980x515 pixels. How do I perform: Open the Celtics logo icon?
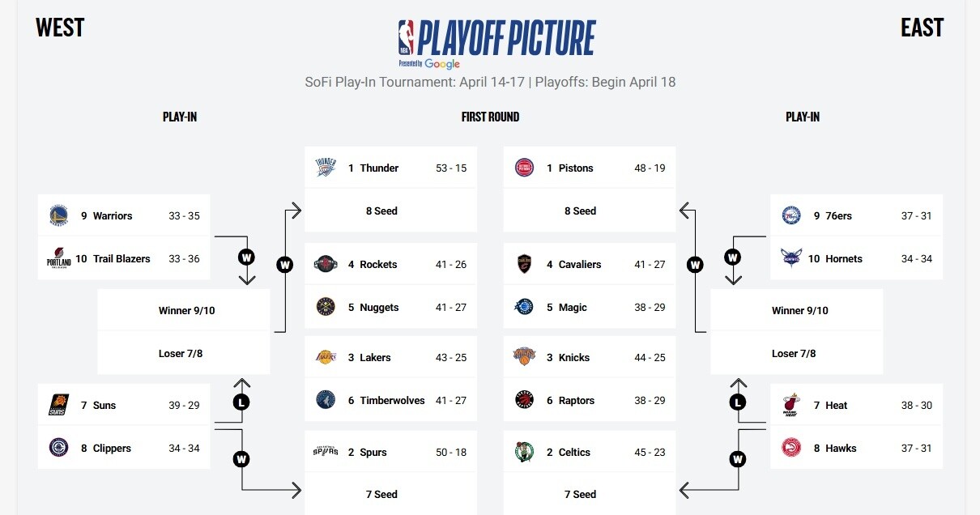pos(524,452)
